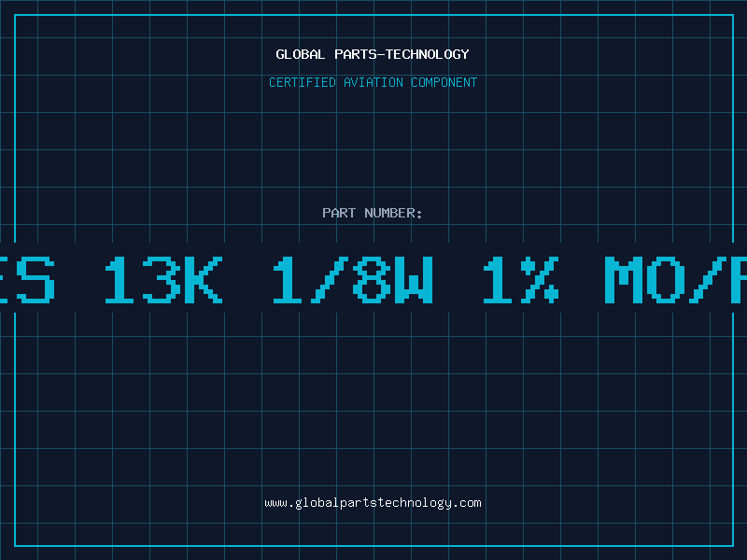Click the .com ending of the website address
Screen dimensions: 747x560
tap(467, 503)
